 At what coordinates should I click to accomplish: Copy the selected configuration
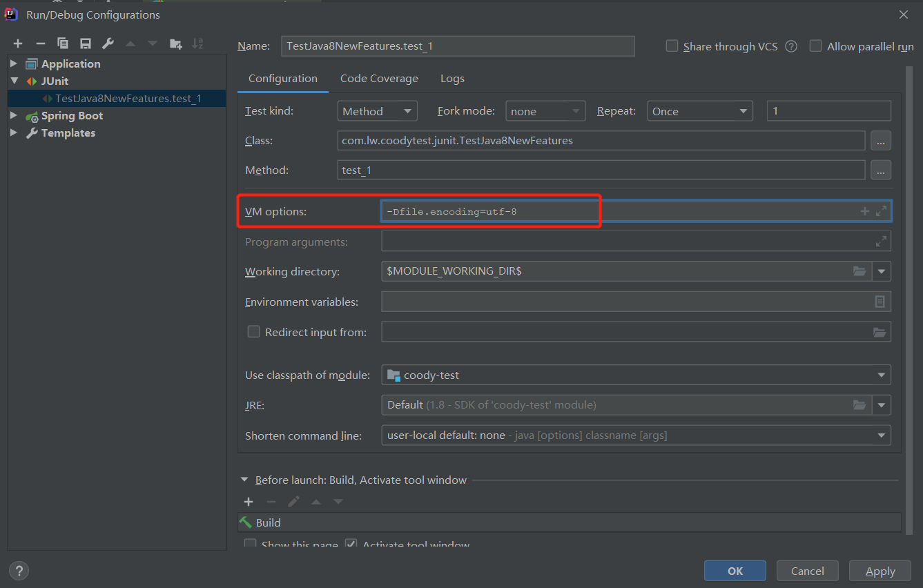(x=63, y=43)
